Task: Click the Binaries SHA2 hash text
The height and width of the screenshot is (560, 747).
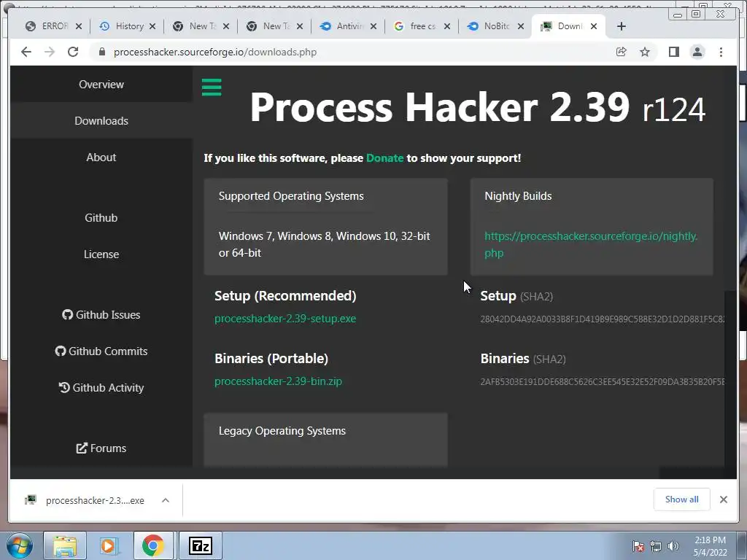Action: pyautogui.click(x=602, y=382)
